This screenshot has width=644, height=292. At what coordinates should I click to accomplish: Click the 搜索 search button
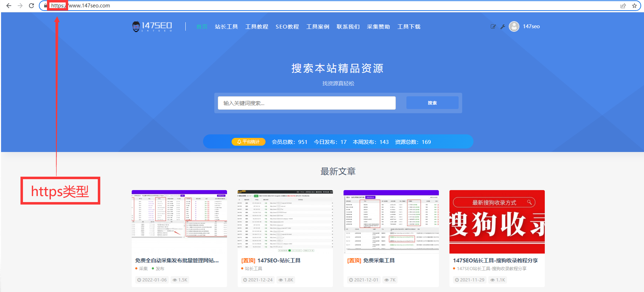[x=432, y=103]
